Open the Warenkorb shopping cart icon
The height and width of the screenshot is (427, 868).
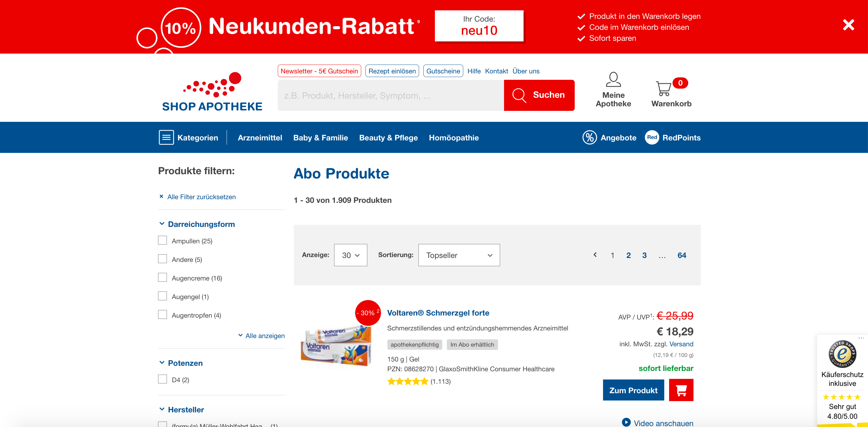pyautogui.click(x=663, y=88)
